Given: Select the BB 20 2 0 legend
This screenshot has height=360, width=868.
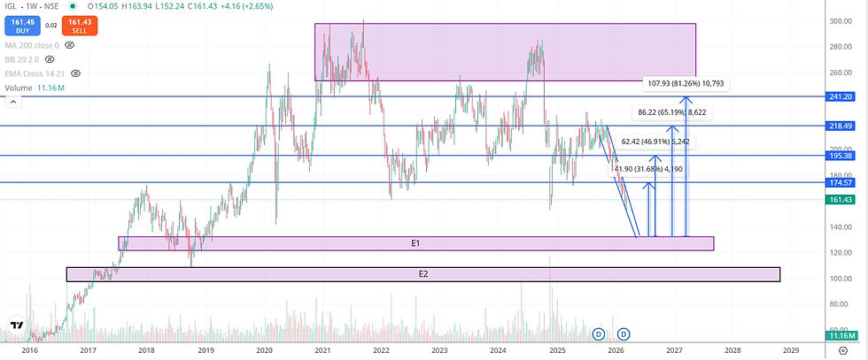Looking at the screenshot, I should 22,59.
